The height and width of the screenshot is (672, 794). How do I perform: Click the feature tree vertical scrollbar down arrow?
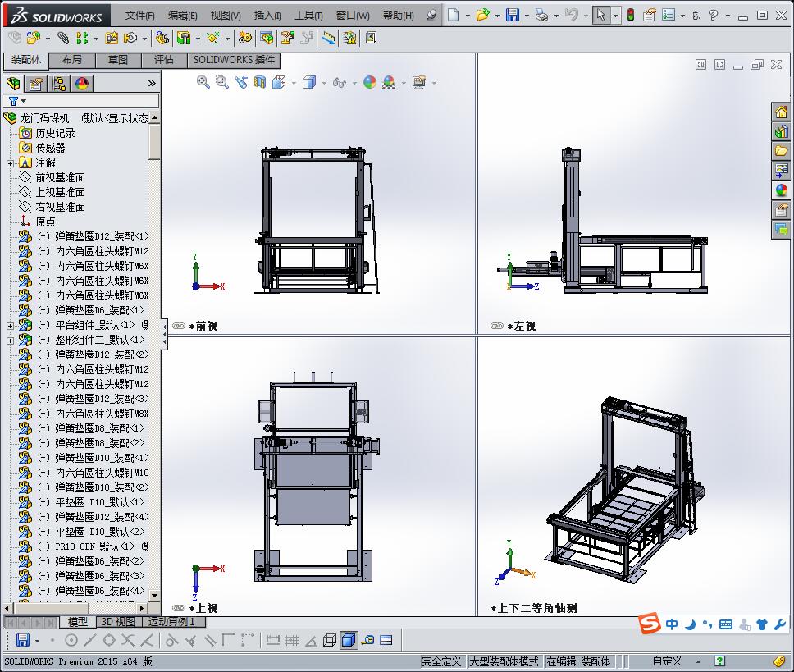[154, 596]
